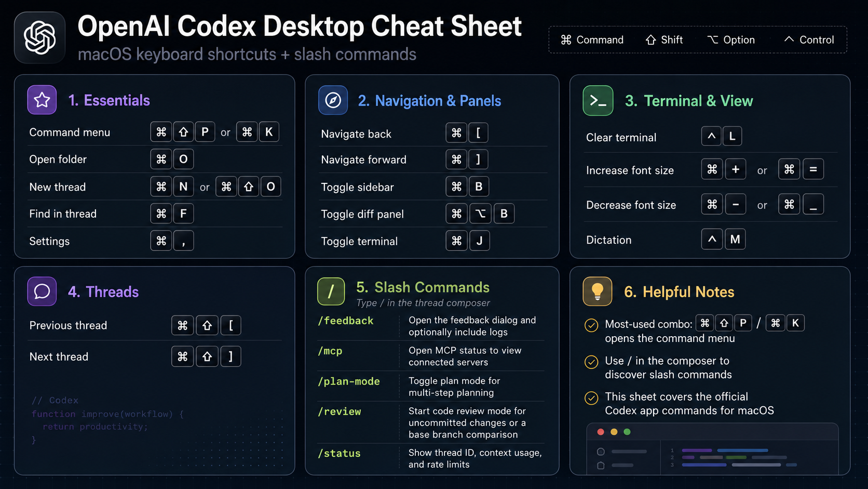Click the '2. Navigation & Panels' heading

coord(429,101)
